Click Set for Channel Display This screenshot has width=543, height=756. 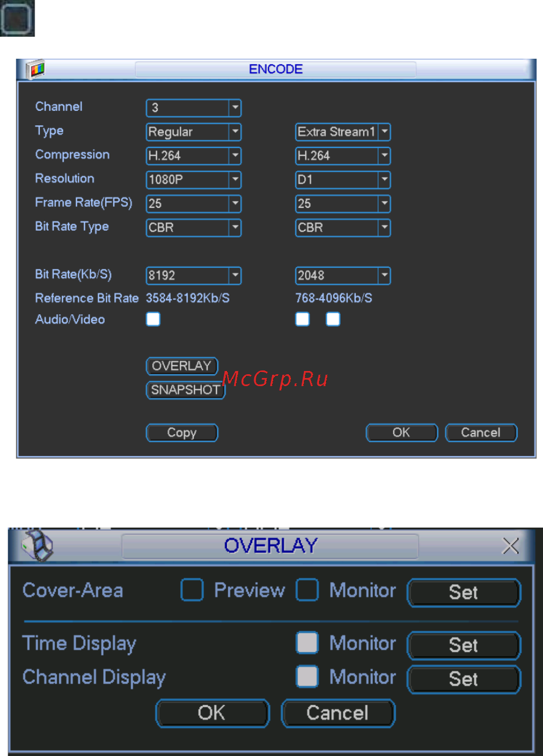464,679
